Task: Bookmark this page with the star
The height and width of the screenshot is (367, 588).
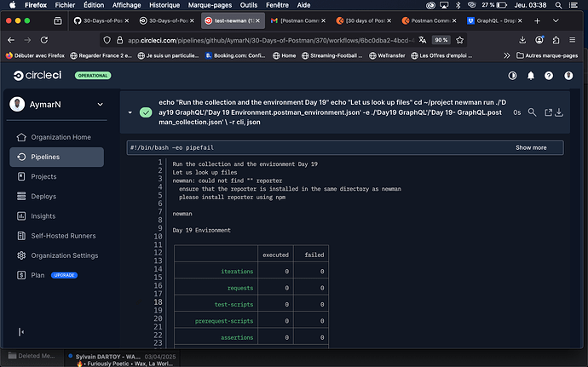Action: (460, 40)
